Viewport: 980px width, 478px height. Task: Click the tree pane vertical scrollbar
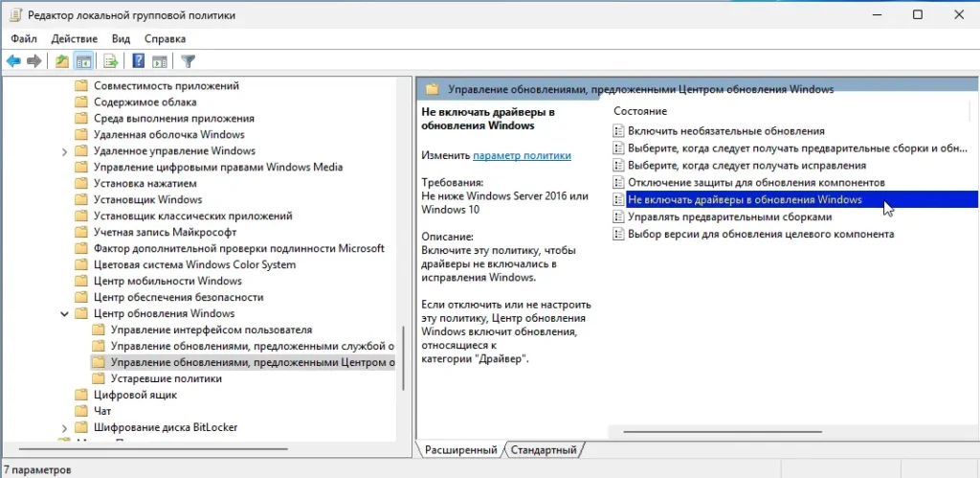(403, 354)
